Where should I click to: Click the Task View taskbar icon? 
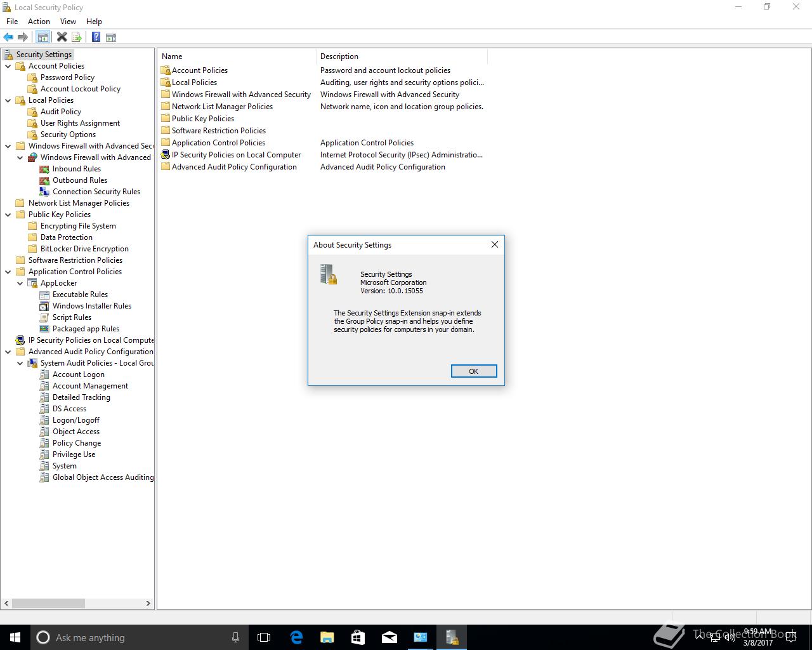264,637
